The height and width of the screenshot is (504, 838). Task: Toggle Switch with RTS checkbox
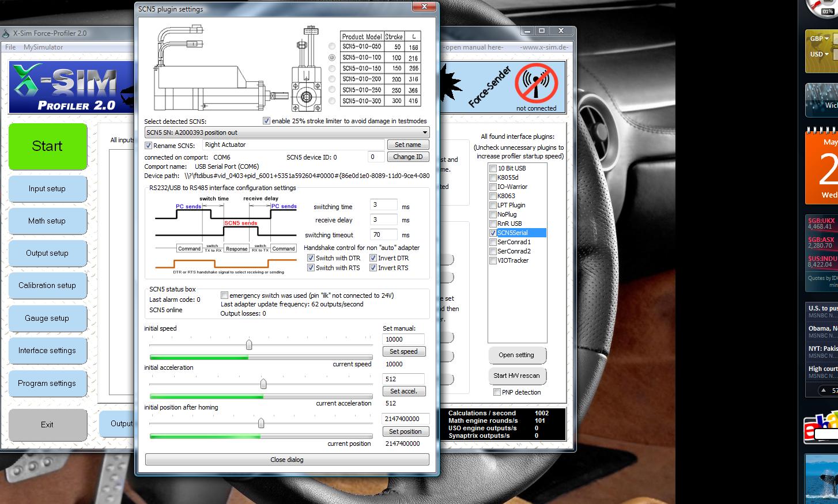(311, 268)
